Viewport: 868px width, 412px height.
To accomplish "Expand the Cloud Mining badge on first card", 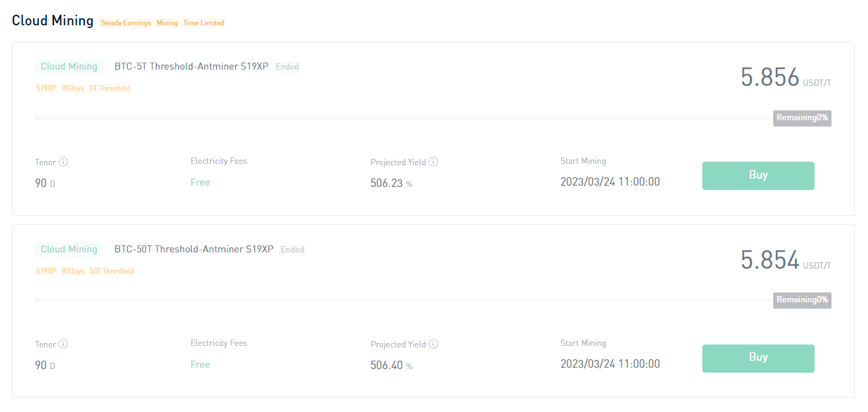I will point(69,66).
